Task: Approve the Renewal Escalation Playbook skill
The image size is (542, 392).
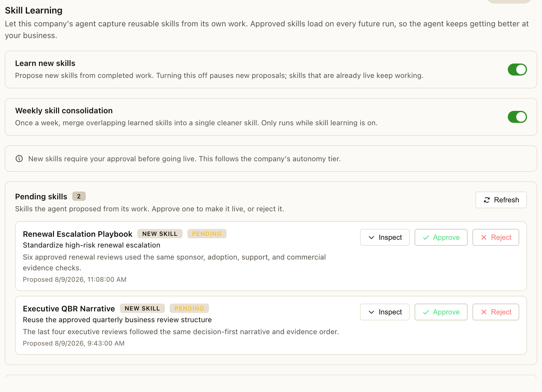Action: coord(441,237)
